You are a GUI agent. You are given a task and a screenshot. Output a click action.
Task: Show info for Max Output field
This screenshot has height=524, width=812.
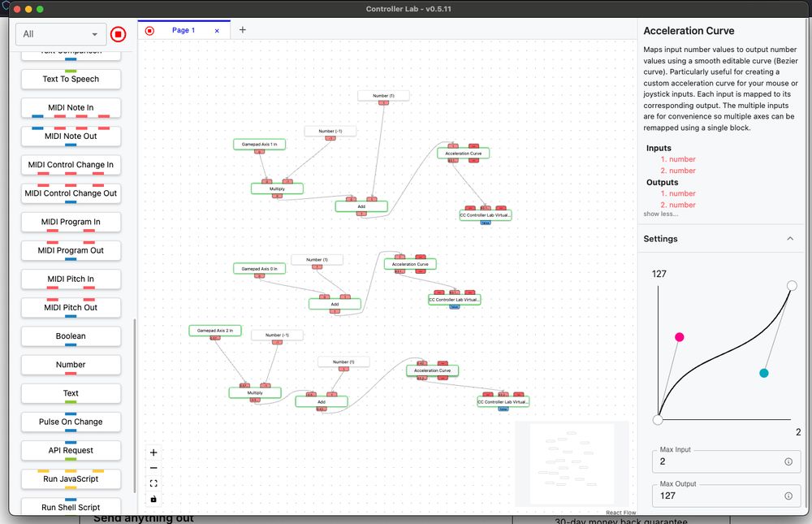pyautogui.click(x=788, y=496)
